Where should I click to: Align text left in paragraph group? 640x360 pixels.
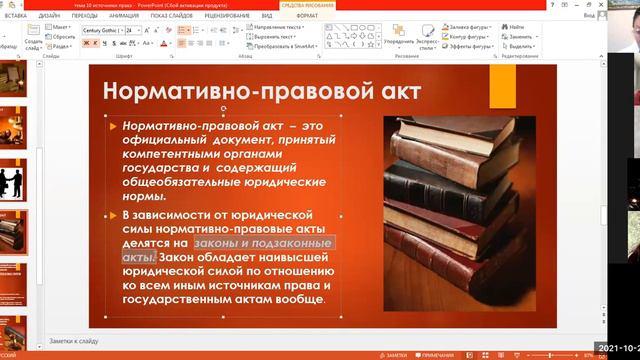[x=182, y=43]
